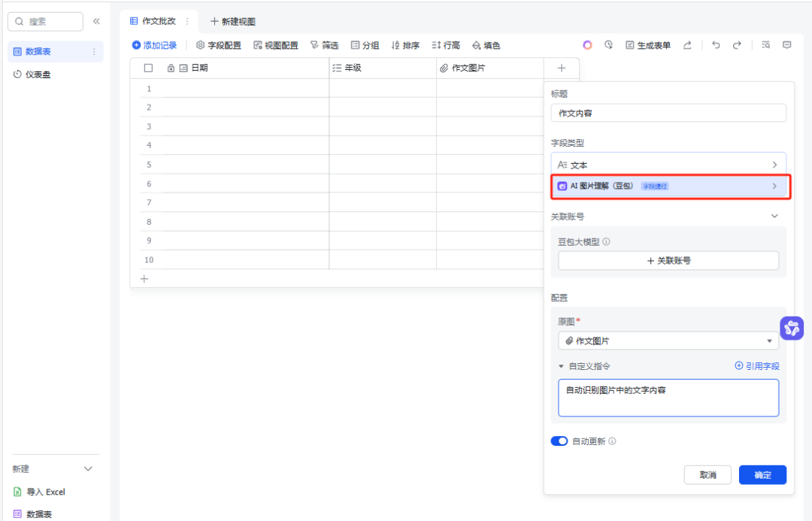This screenshot has width=812, height=521.
Task: Open the 原图 source image dropdown
Action: 668,340
